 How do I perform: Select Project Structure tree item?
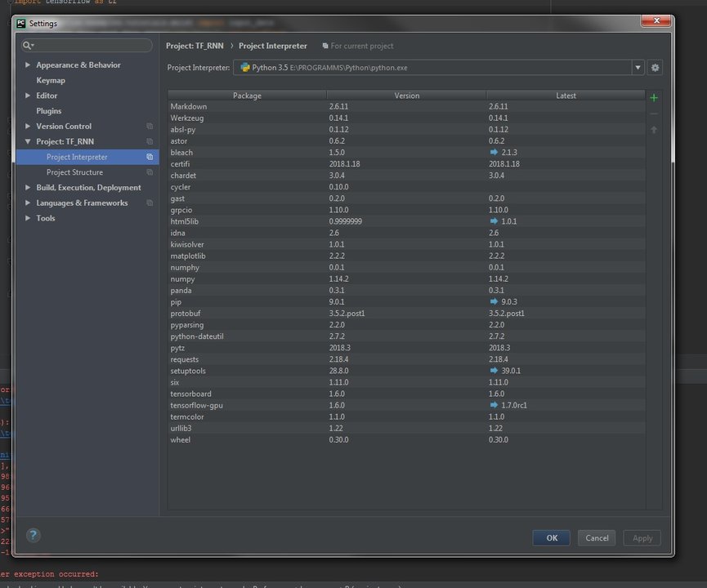coord(87,172)
